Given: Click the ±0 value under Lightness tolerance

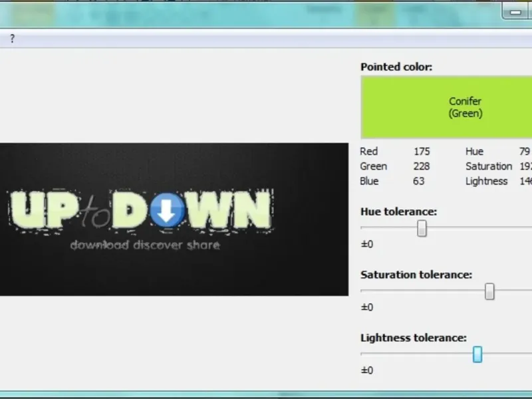Looking at the screenshot, I should (x=367, y=370).
